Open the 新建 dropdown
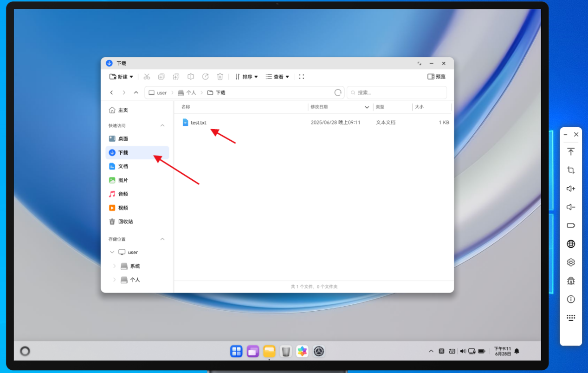Viewport: 588px width, 373px height. pyautogui.click(x=121, y=77)
